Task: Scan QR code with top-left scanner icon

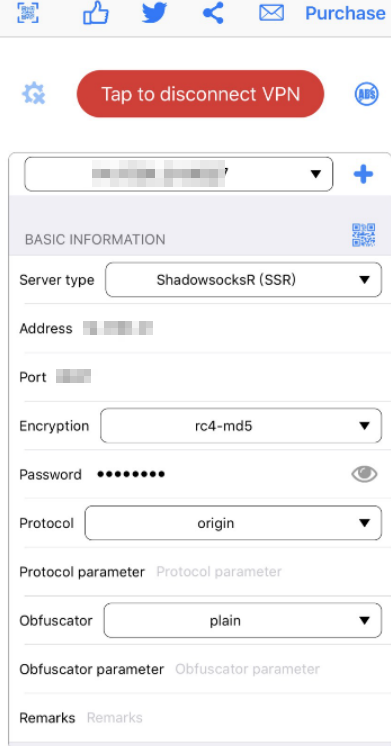Action: click(x=28, y=13)
